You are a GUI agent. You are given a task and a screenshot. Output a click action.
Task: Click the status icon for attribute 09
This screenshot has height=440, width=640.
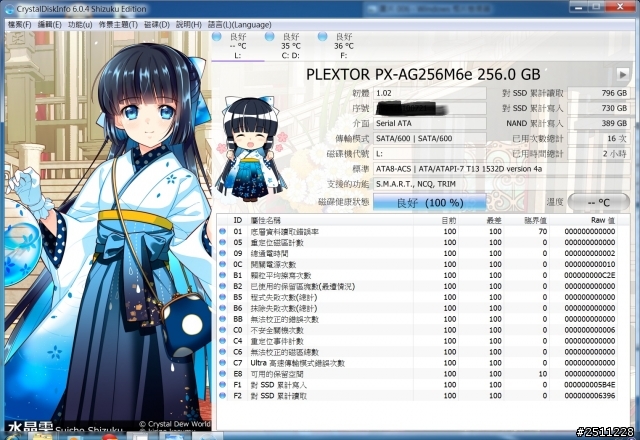[x=222, y=253]
